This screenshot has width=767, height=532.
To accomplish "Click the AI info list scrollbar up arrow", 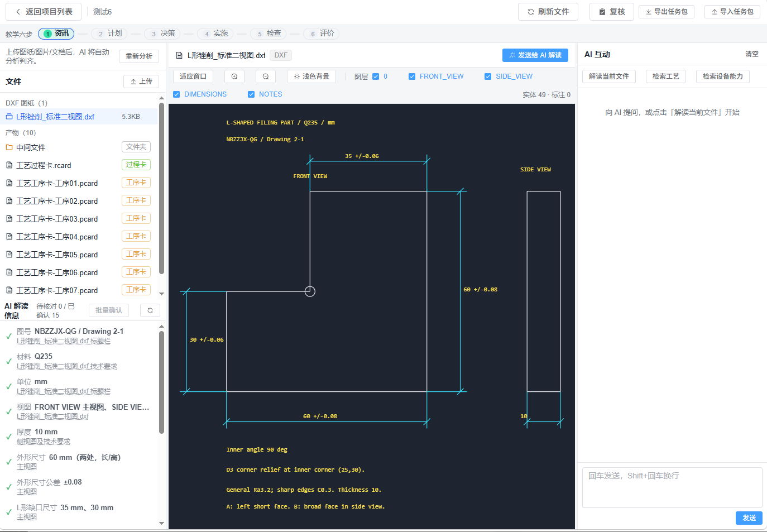I will coord(161,327).
